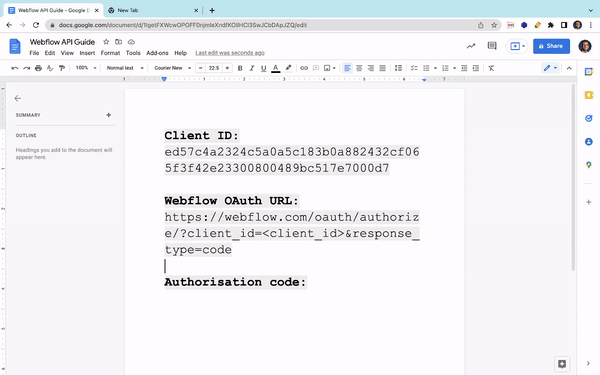Open the 100% zoom dropdown
The height and width of the screenshot is (375, 600).
pos(86,68)
